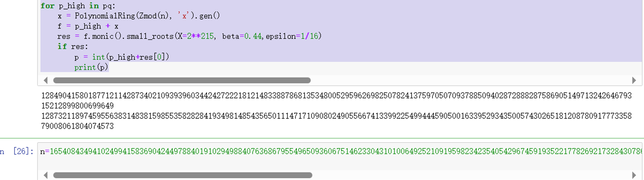The image size is (644, 180).
Task: Click right arrow of upper cell scrollbar
Action: pos(634,80)
